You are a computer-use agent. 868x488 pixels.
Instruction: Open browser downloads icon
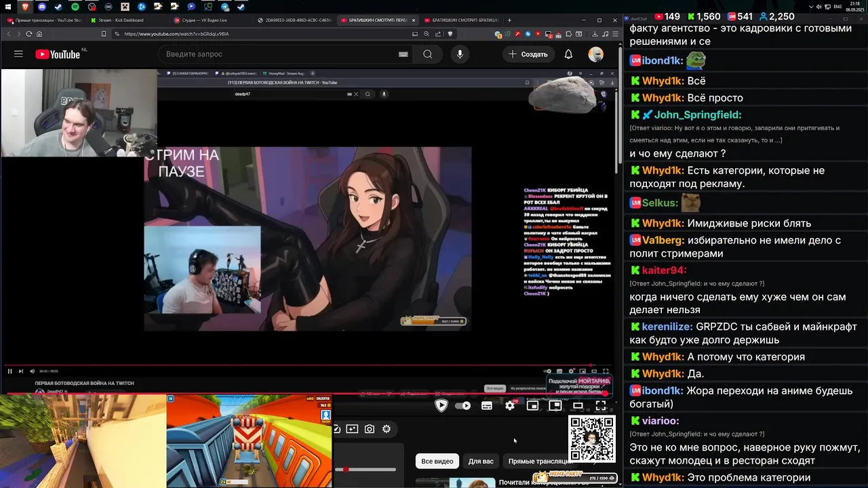595,34
